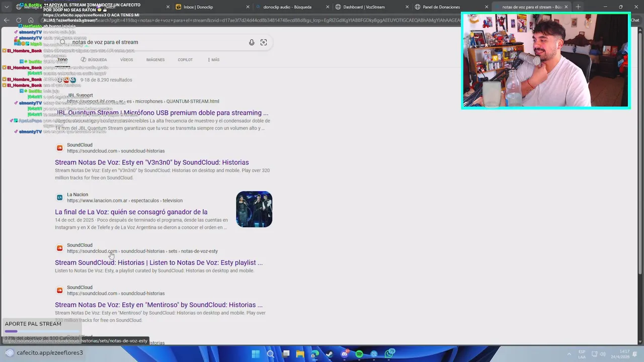Open Spotify from the taskbar
The height and width of the screenshot is (362, 644).
[359, 354]
